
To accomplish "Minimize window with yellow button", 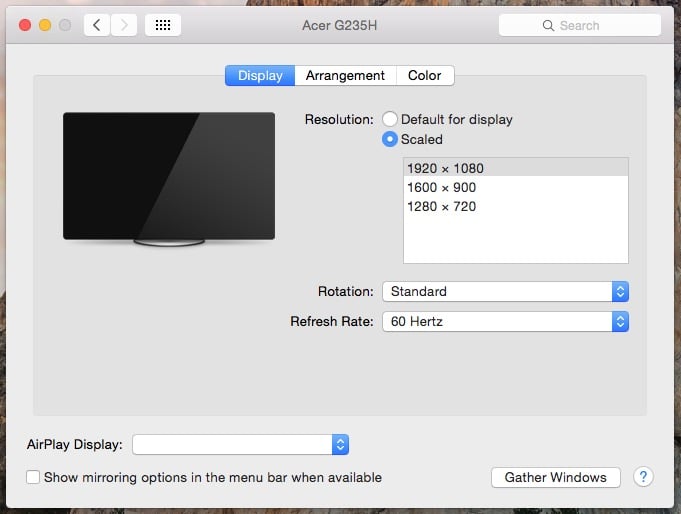I will click(45, 25).
